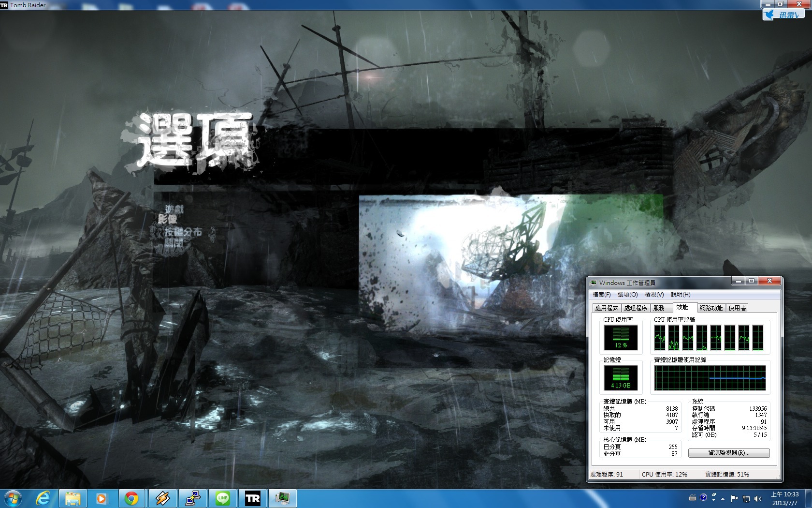Viewport: 812px width, 508px height.
Task: Click status bar entry 實體記憶體: 51%
Action: pyautogui.click(x=727, y=475)
